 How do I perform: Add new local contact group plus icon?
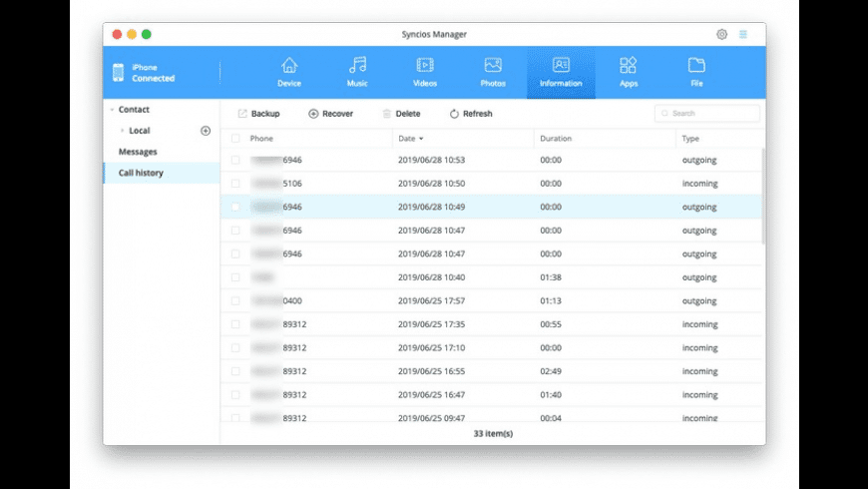[x=206, y=131]
